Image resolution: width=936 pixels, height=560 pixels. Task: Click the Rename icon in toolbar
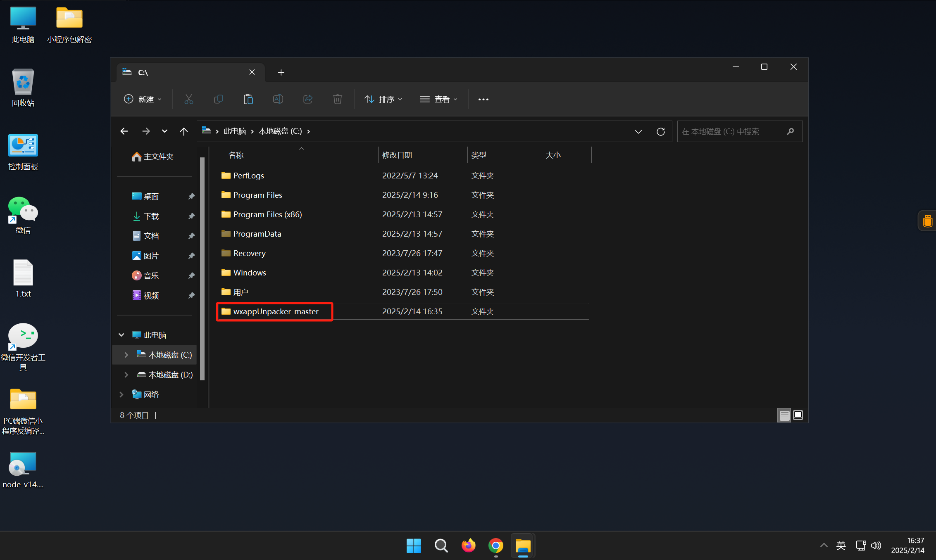coord(278,99)
